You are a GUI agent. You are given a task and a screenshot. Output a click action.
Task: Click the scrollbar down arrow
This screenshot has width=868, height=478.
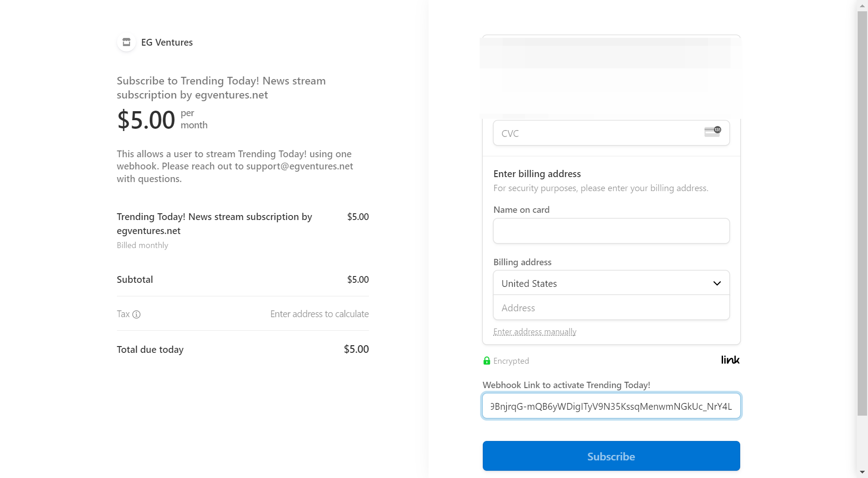[862, 472]
